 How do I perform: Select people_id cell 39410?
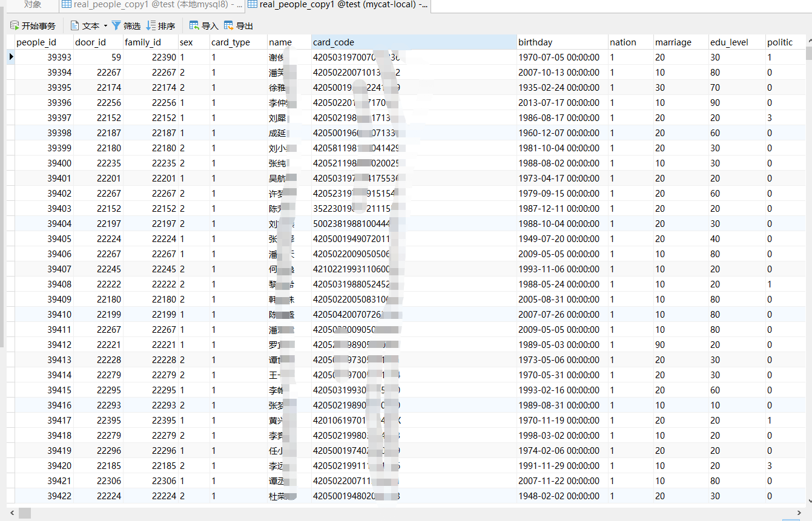point(44,315)
